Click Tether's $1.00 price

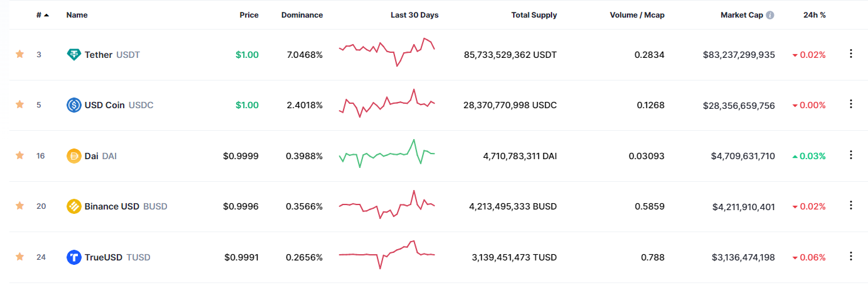click(247, 55)
